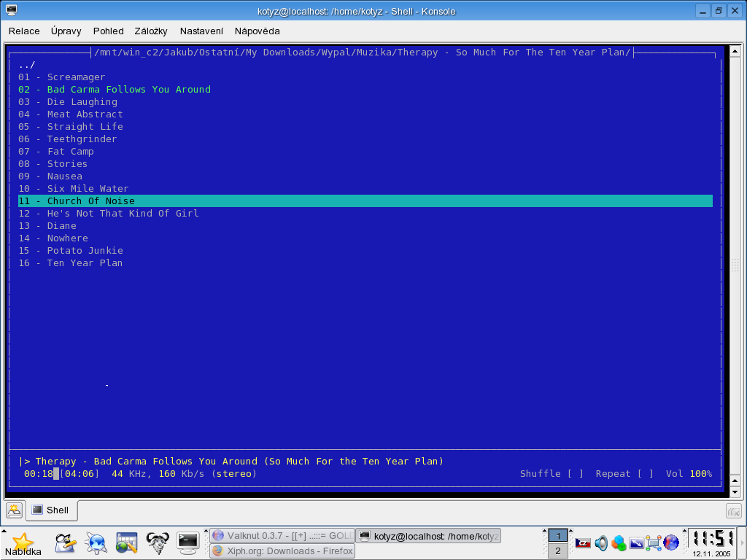Select the Shell session tab
The image size is (747, 560).
(52, 510)
